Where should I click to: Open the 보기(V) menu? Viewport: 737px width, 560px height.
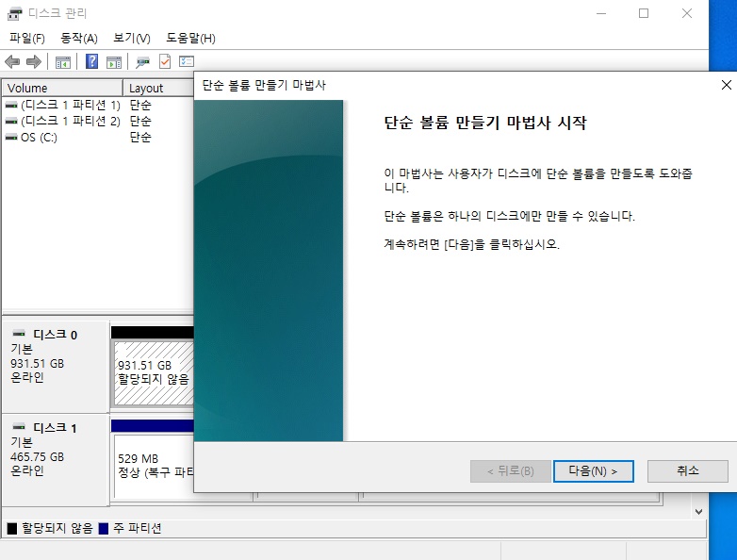[x=132, y=38]
